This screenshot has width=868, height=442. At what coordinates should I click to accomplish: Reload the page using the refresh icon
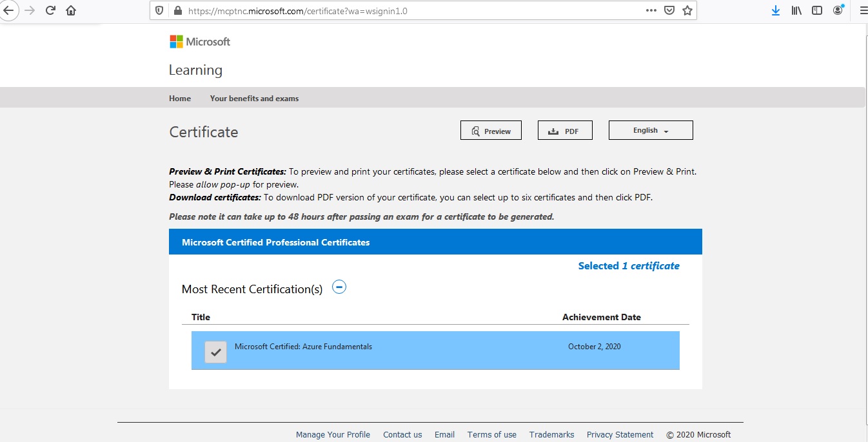tap(50, 10)
